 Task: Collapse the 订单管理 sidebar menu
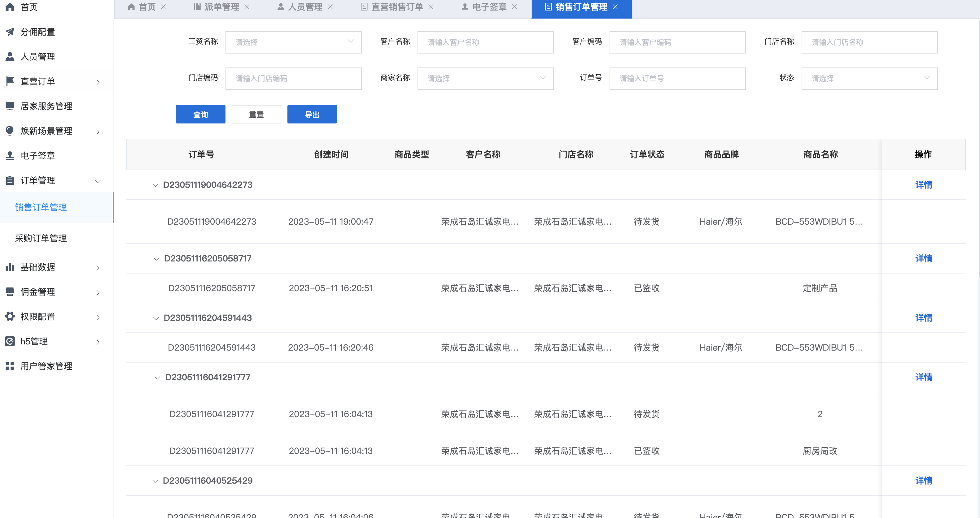(98, 181)
